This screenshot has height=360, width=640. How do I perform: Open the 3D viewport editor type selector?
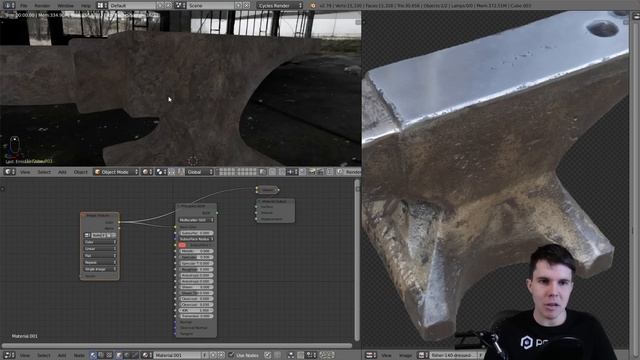coord(9,172)
